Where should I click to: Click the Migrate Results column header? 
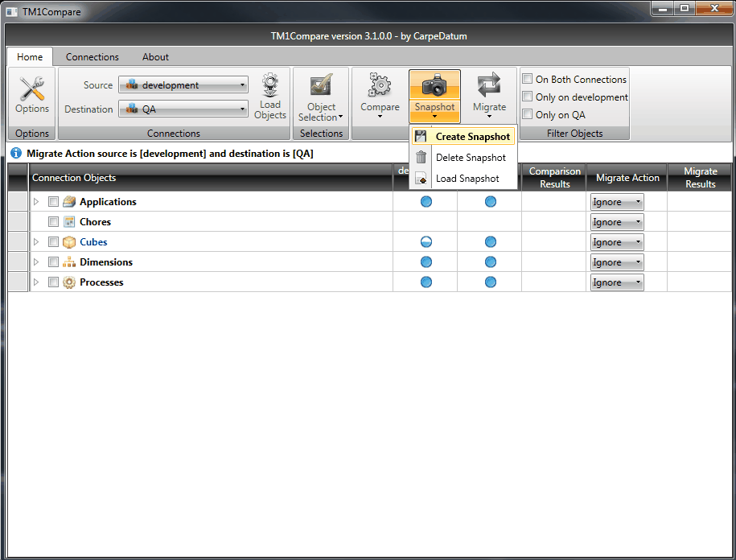point(700,178)
